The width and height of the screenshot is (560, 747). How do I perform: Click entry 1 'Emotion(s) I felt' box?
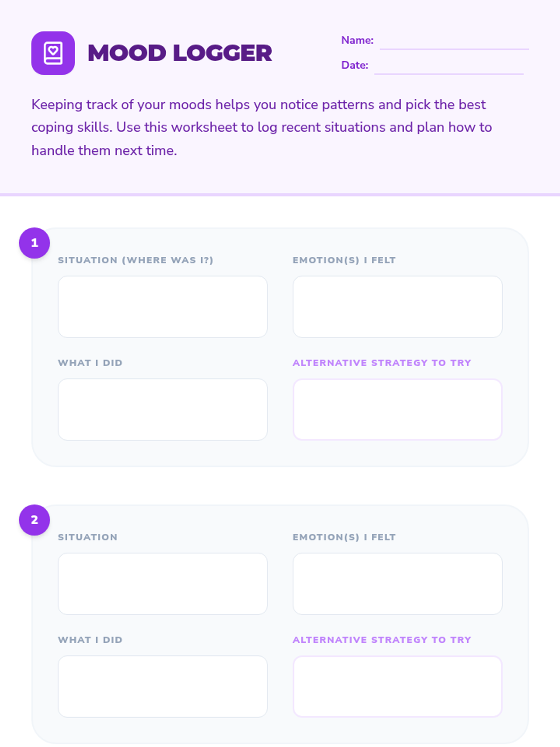coord(397,307)
